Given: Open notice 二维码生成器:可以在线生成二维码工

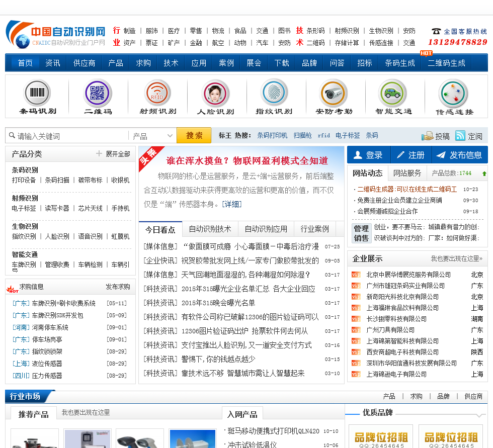Looking at the screenshot, I should coord(407,189).
